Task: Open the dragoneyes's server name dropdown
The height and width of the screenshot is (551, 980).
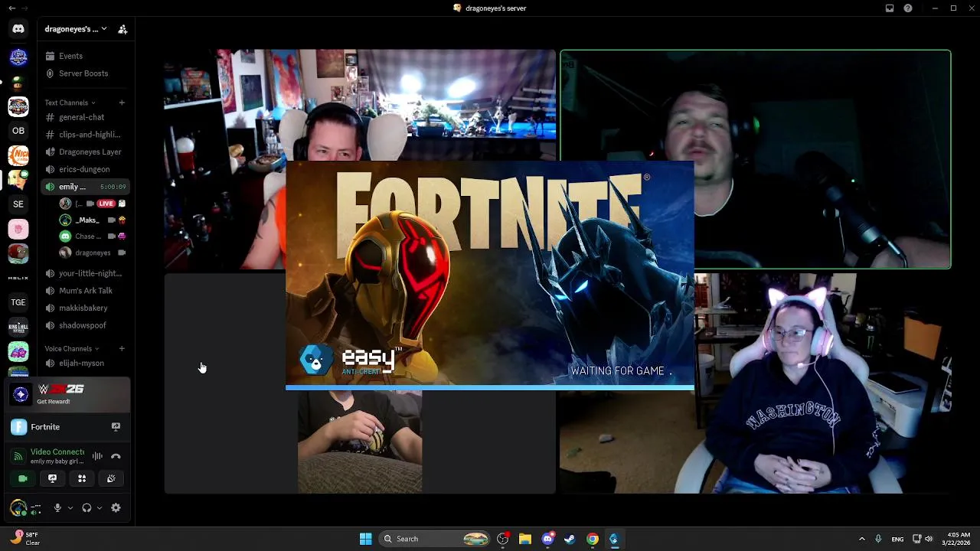Action: click(76, 29)
